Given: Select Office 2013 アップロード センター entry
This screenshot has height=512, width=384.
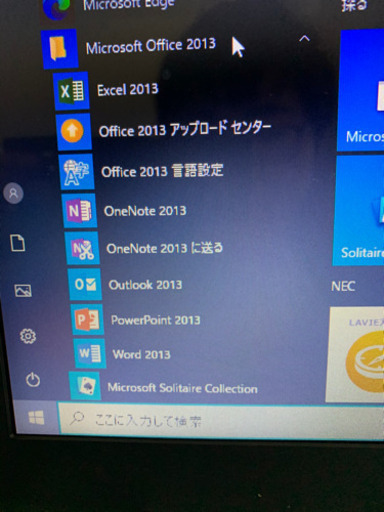Looking at the screenshot, I should [185, 129].
